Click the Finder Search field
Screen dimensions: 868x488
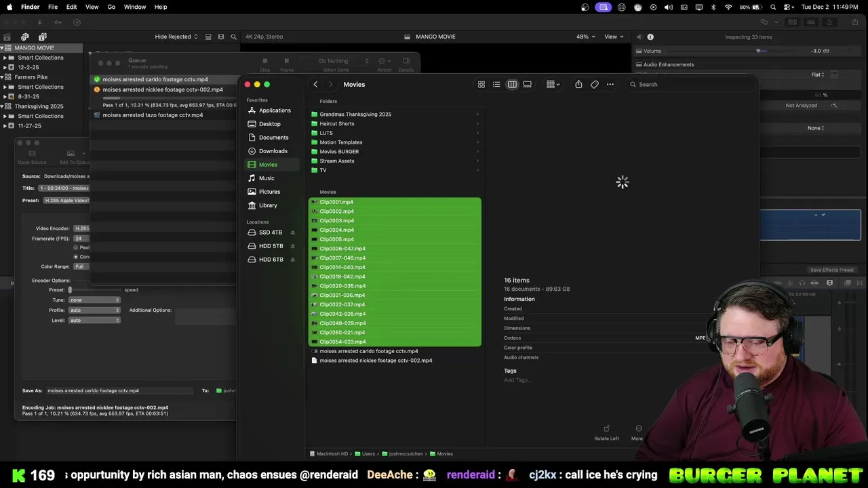coord(690,85)
